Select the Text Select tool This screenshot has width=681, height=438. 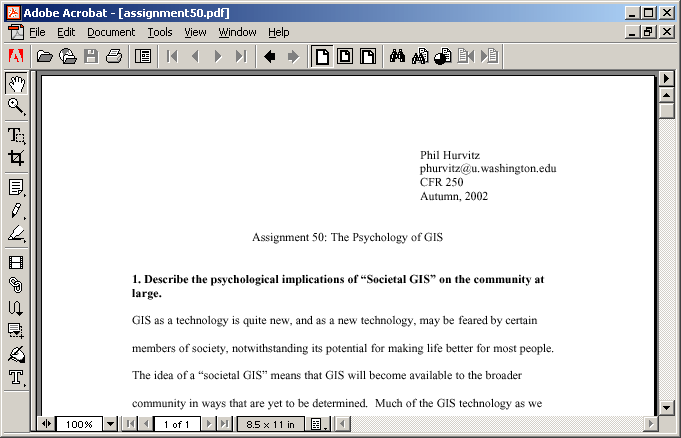click(17, 135)
